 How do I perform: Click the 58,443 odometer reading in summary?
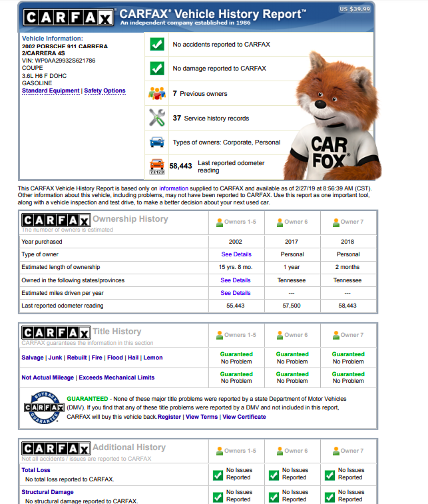[180, 166]
